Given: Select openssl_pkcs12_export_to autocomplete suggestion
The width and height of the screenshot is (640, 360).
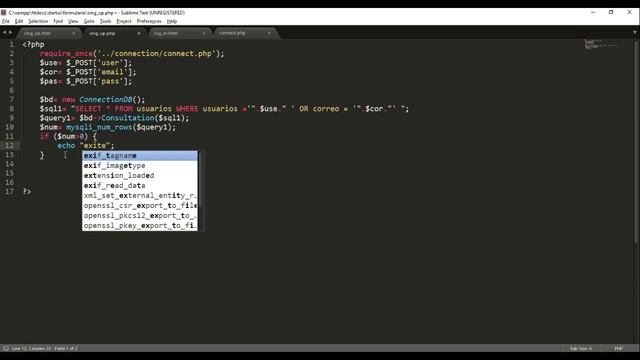Looking at the screenshot, I should click(x=140, y=216).
